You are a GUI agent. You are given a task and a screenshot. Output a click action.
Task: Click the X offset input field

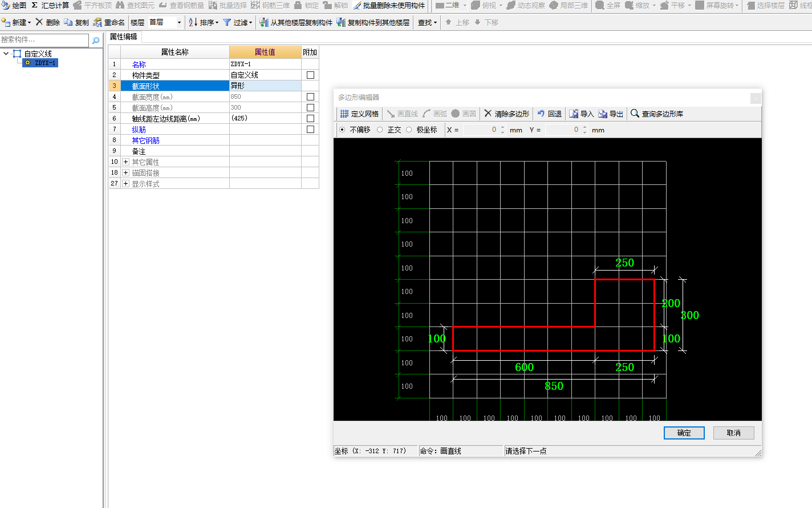tap(481, 130)
